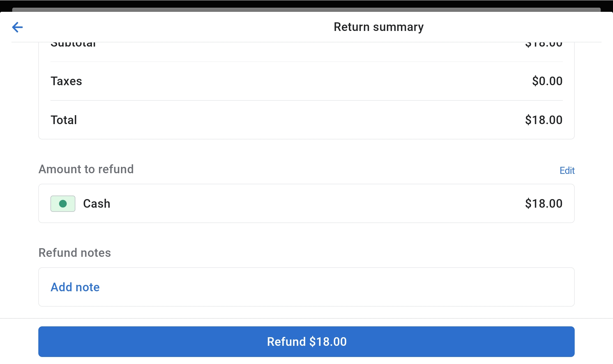Confirm refund by clicking the blue button
Image resolution: width=613 pixels, height=364 pixels.
[306, 341]
